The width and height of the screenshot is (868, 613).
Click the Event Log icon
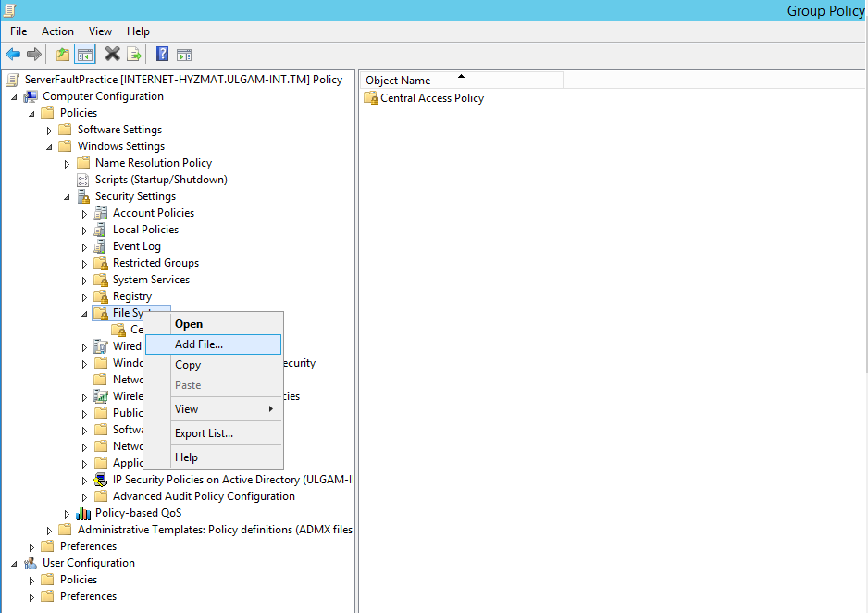pos(100,246)
